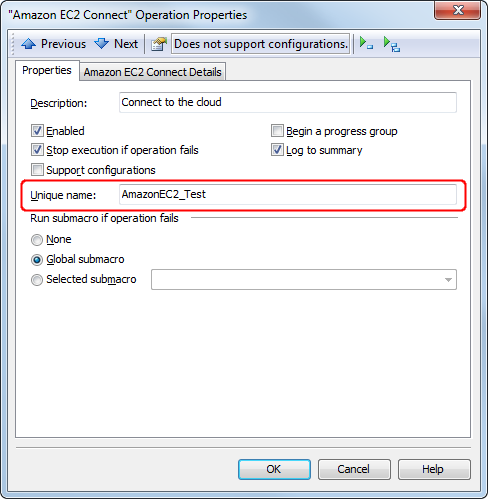Enable Support configurations checkbox
The image size is (488, 499).
(37, 170)
